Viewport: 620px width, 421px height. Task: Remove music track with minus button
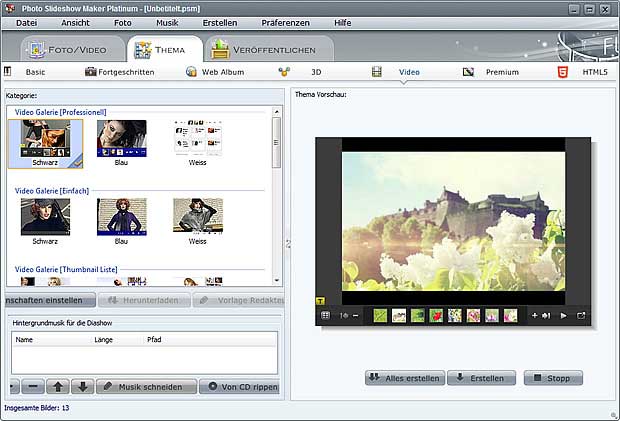pyautogui.click(x=33, y=386)
